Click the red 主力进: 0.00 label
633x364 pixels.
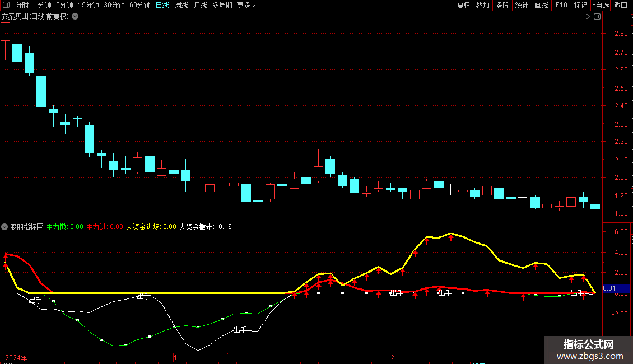105,227
